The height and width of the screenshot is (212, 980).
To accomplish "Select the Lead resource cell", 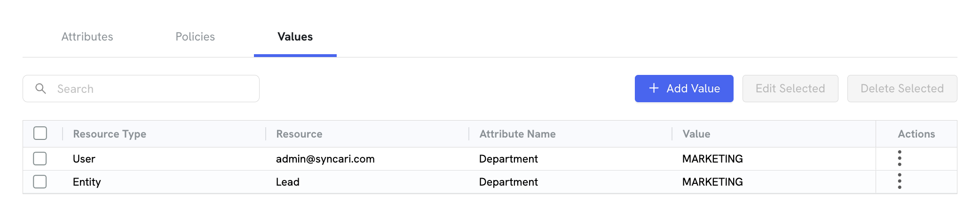I will click(x=288, y=182).
